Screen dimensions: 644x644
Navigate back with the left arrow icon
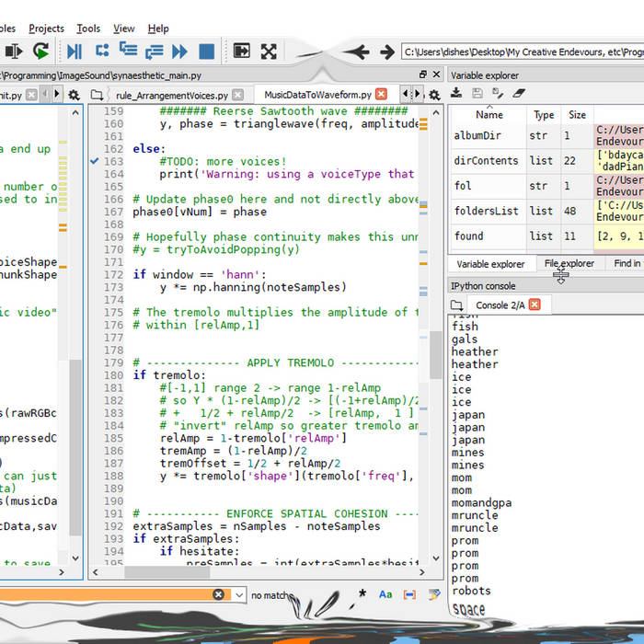click(360, 52)
